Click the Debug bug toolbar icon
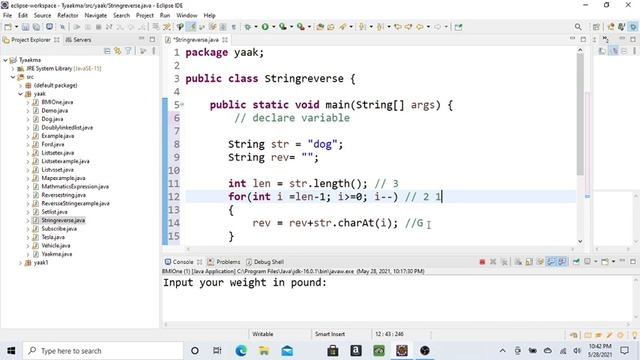Screen dimensions: 640x360 (x=247, y=27)
